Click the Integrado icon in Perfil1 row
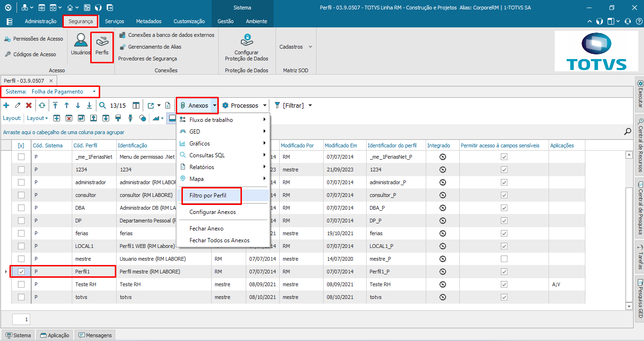The image size is (644, 341). (443, 272)
